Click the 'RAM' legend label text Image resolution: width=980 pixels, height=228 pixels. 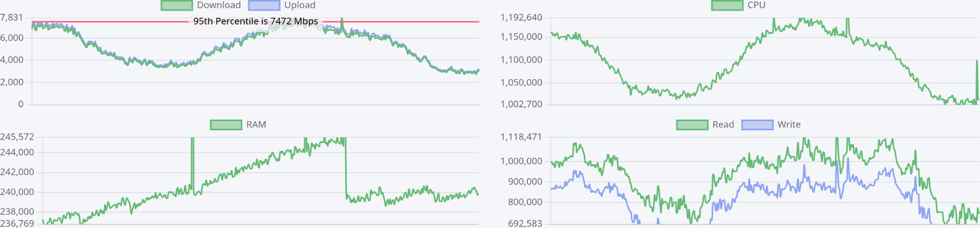pyautogui.click(x=256, y=125)
